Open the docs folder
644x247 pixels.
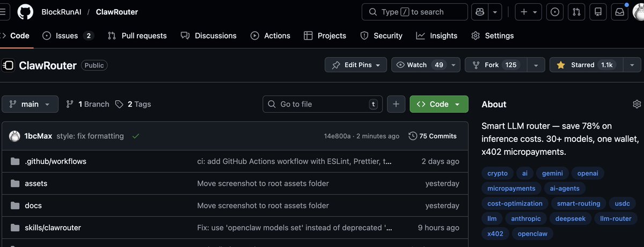coord(33,205)
